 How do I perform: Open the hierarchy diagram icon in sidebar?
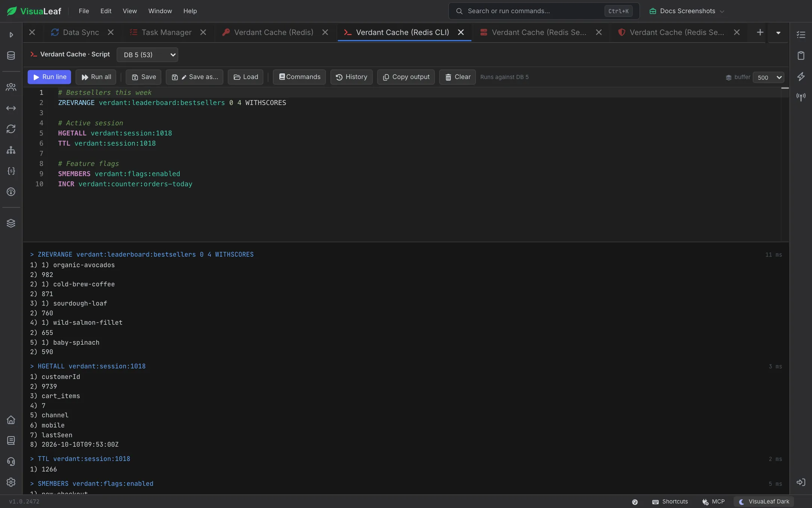[11, 150]
